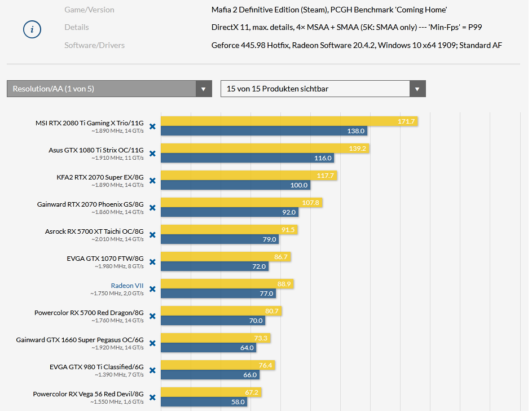Click the 116.0 blue bar for GTX 1080 Ti
The width and height of the screenshot is (532, 411).
tap(247, 158)
